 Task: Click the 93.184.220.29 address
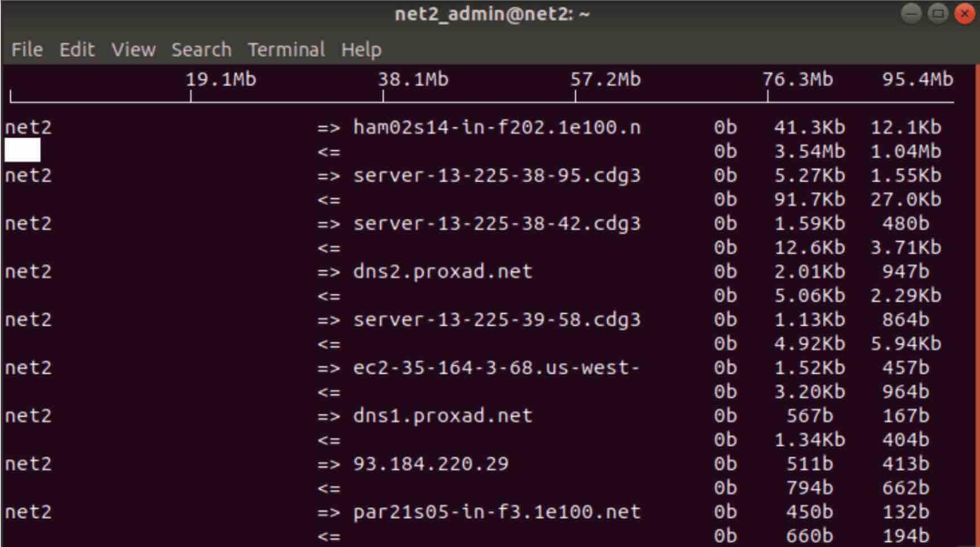coord(431,464)
